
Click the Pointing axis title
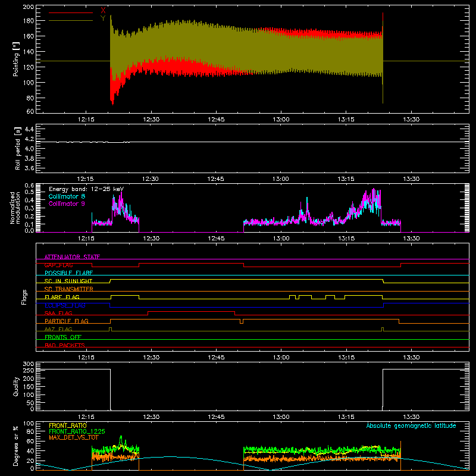pos(16,59)
